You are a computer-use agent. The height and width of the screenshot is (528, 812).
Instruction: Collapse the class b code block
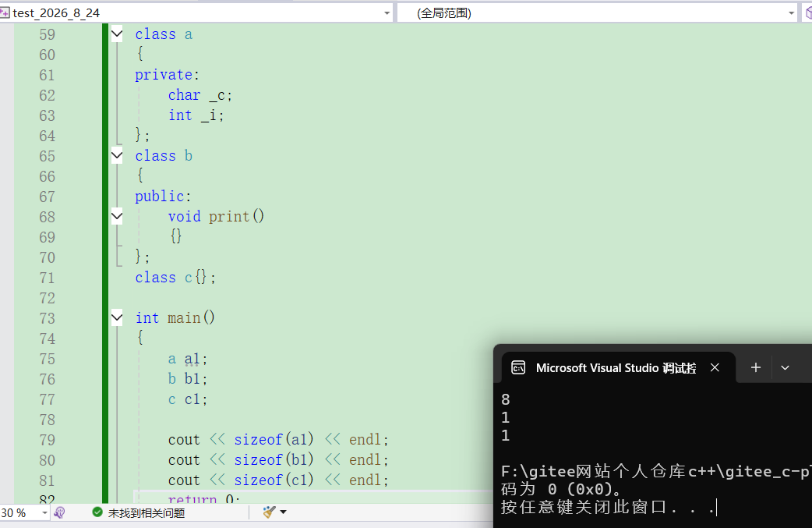click(x=117, y=156)
